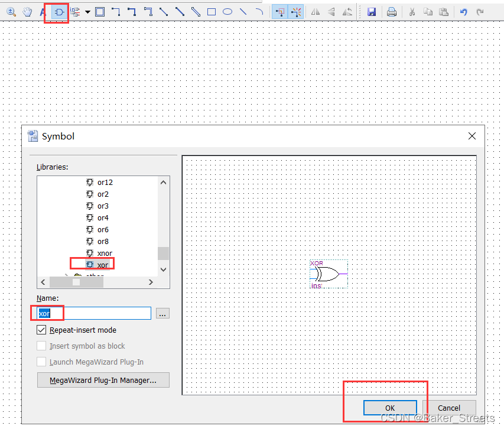Click the XOR gate preview symbol
This screenshot has width=504, height=429.
(329, 274)
